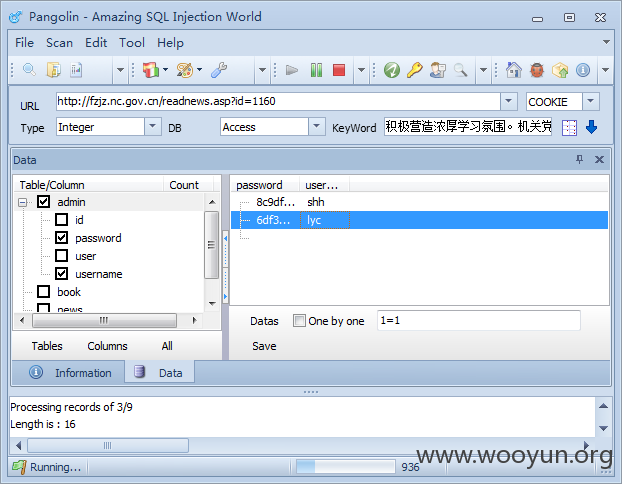Open the Edit menu
622x484 pixels.
click(96, 43)
